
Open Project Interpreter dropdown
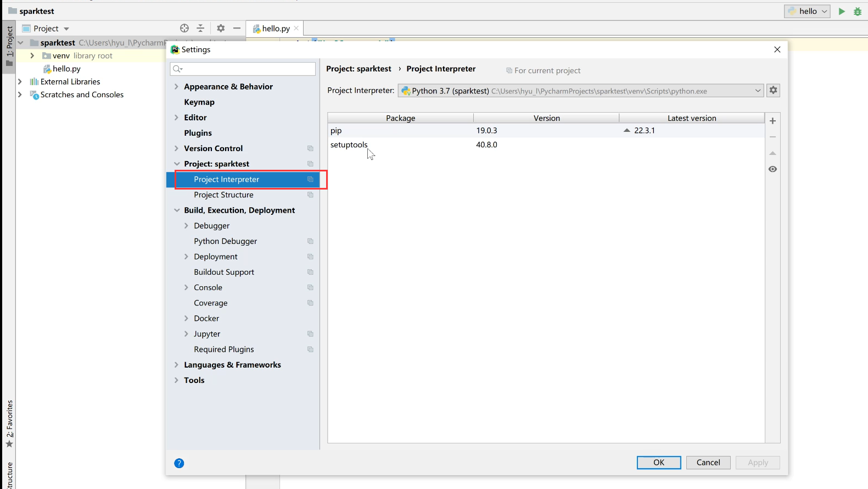click(x=580, y=91)
